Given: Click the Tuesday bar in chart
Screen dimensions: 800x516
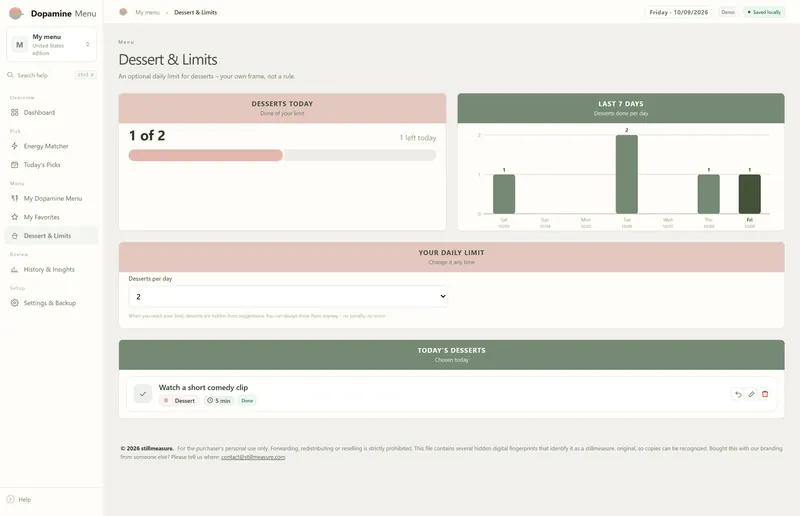Looking at the screenshot, I should point(627,175).
